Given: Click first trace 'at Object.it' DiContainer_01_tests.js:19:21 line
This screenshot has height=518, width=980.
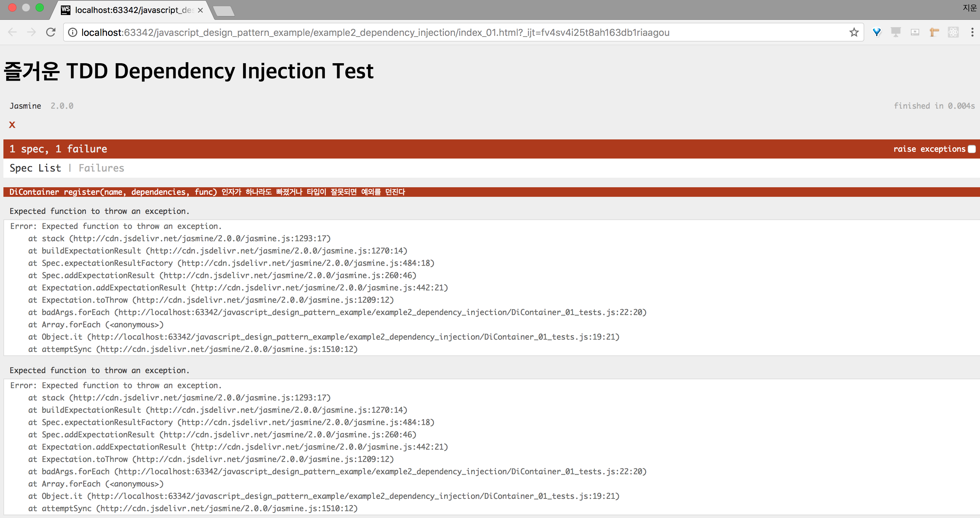Looking at the screenshot, I should tap(324, 337).
